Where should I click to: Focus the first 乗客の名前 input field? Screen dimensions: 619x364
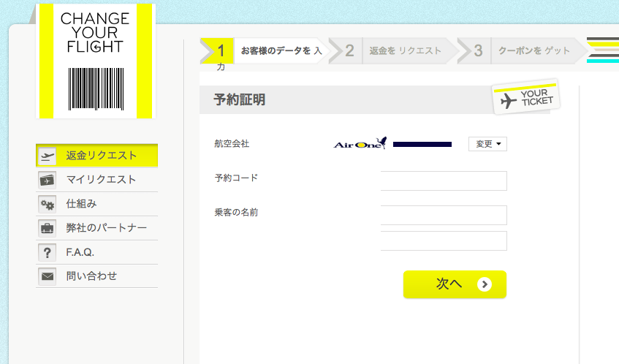(x=444, y=215)
